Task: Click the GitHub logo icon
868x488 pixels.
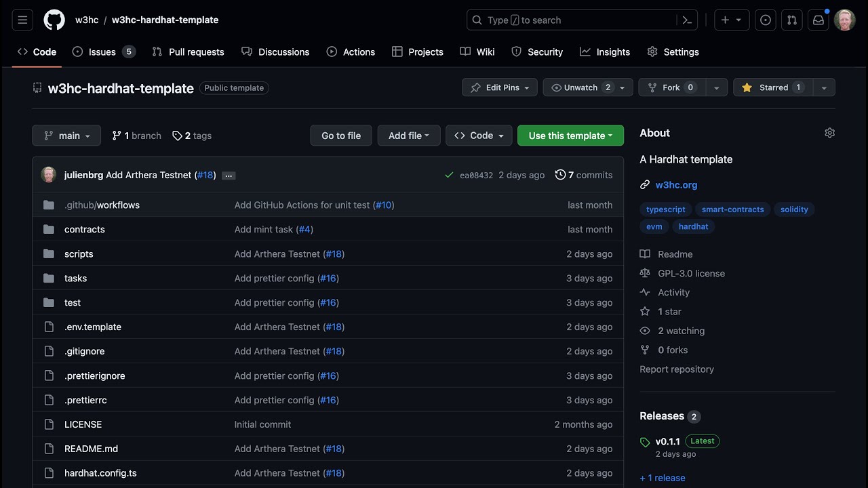Action: 54,20
